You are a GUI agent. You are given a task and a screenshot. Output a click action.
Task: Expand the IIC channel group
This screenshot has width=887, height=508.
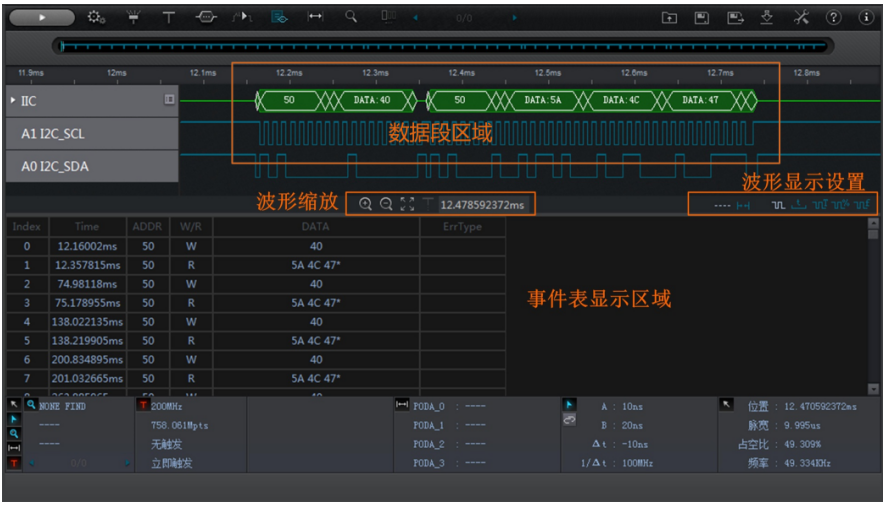coord(13,100)
